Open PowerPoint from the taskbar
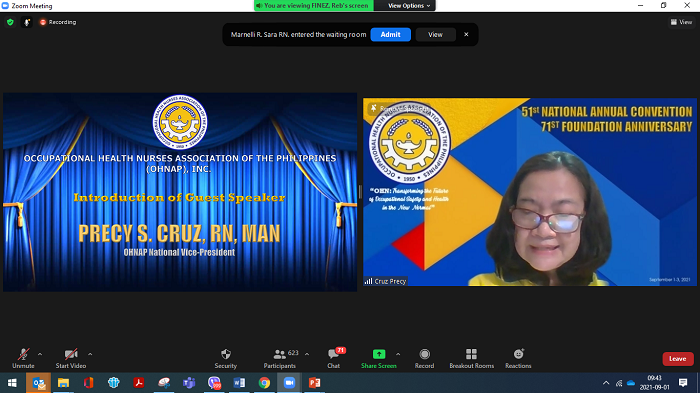The image size is (700, 393). click(315, 383)
